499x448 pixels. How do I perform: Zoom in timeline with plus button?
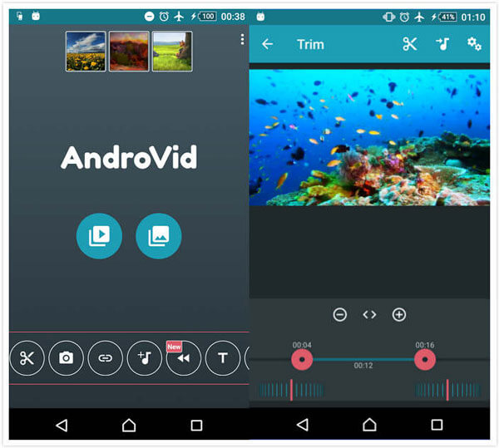point(399,314)
